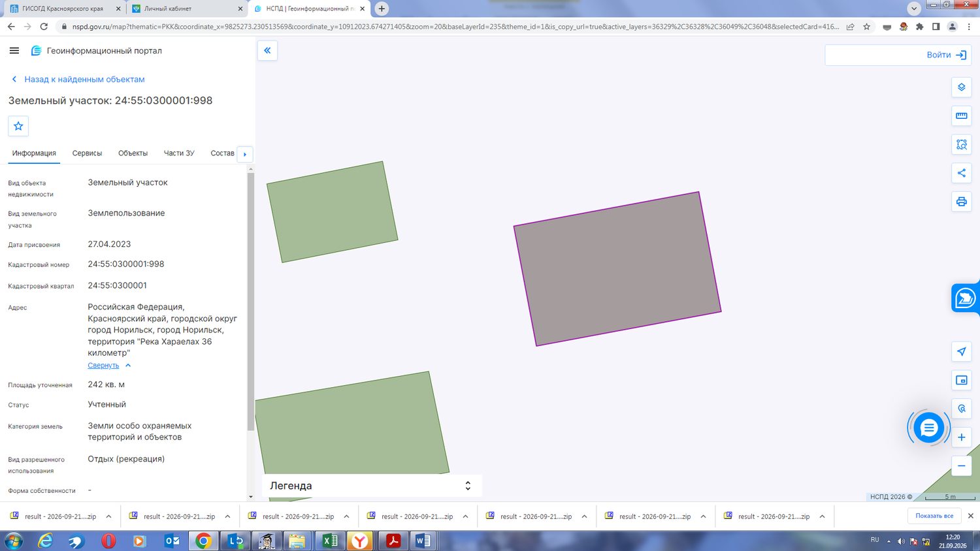Image resolution: width=980 pixels, height=551 pixels.
Task: Click the info panel vertical scrollbar
Action: (x=250, y=302)
